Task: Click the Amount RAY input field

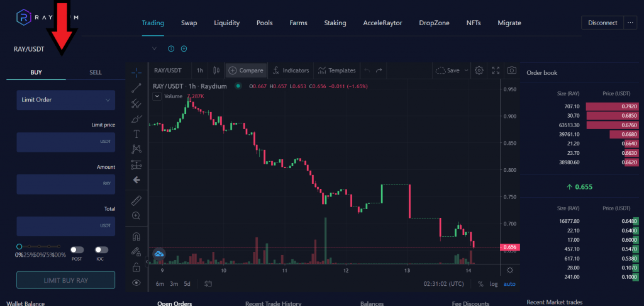Action: point(65,184)
